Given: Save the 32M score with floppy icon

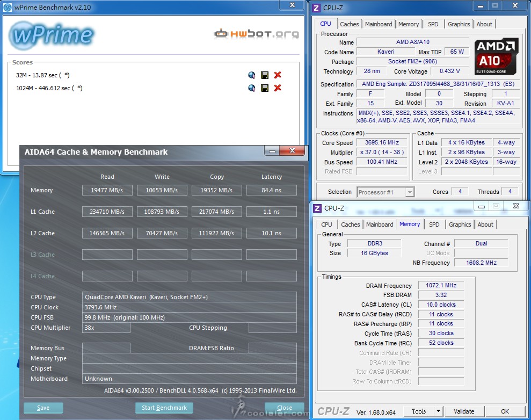Looking at the screenshot, I should [265, 75].
